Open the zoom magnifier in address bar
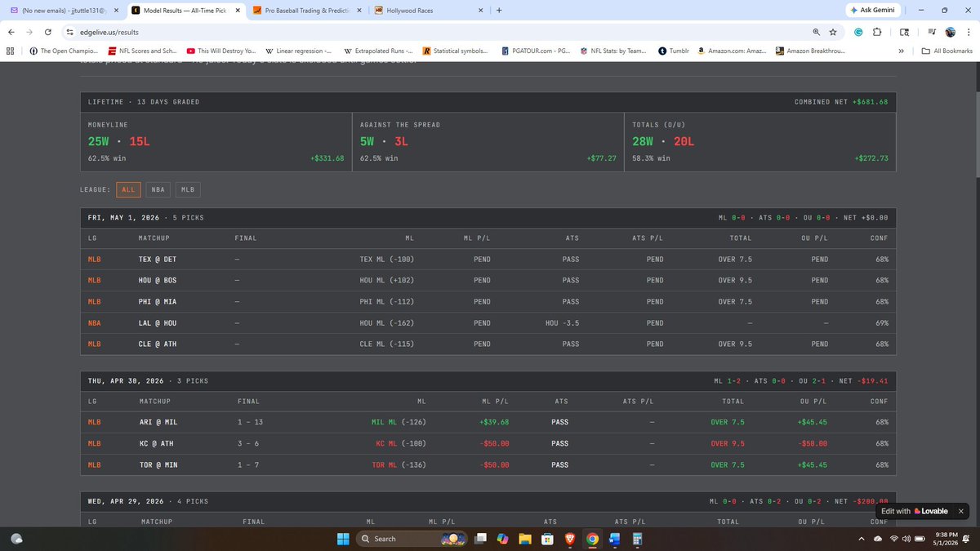 tap(816, 32)
